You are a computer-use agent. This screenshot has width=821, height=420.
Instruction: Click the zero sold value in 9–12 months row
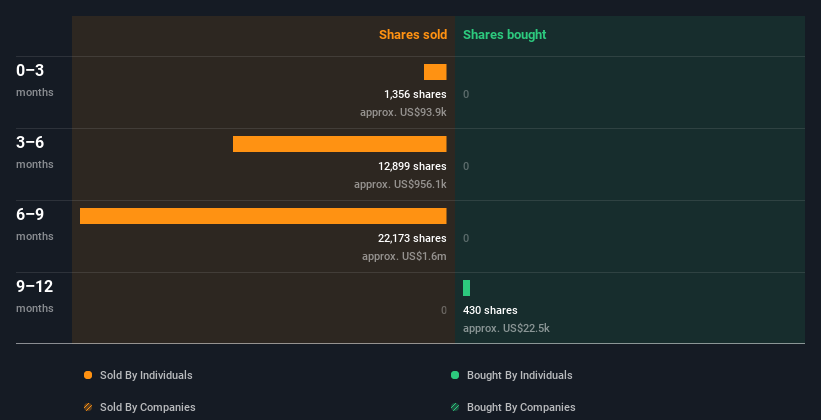(443, 310)
